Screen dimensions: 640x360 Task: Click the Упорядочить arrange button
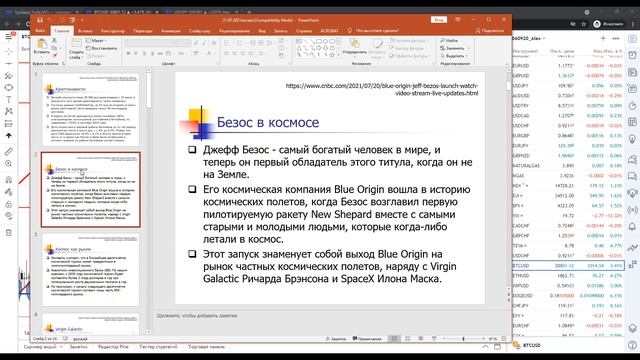click(354, 47)
